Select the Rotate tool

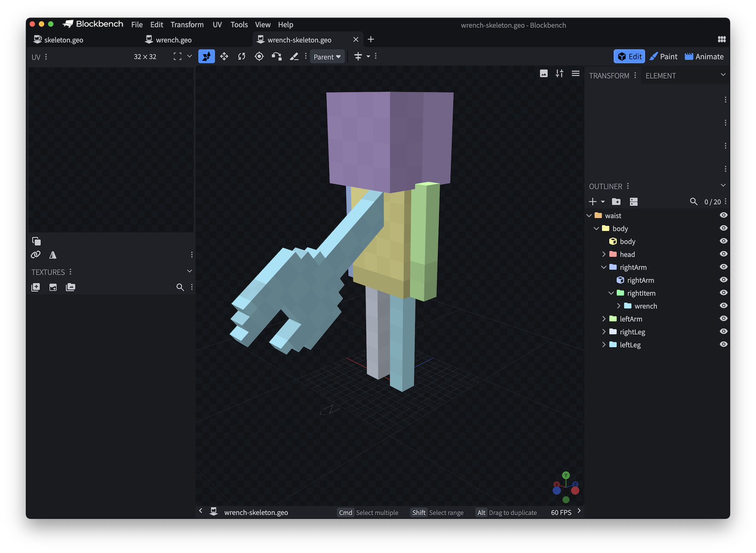pyautogui.click(x=242, y=56)
